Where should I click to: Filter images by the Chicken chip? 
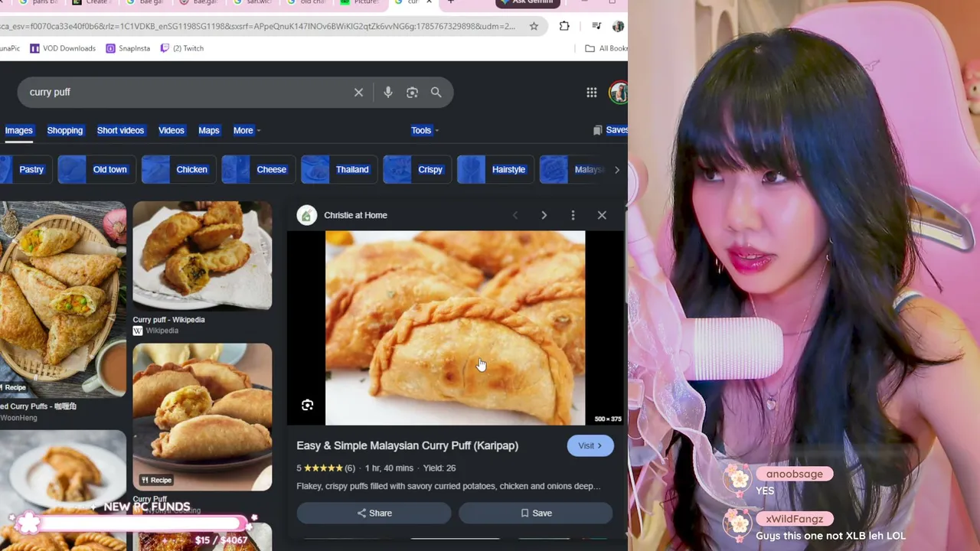(178, 170)
